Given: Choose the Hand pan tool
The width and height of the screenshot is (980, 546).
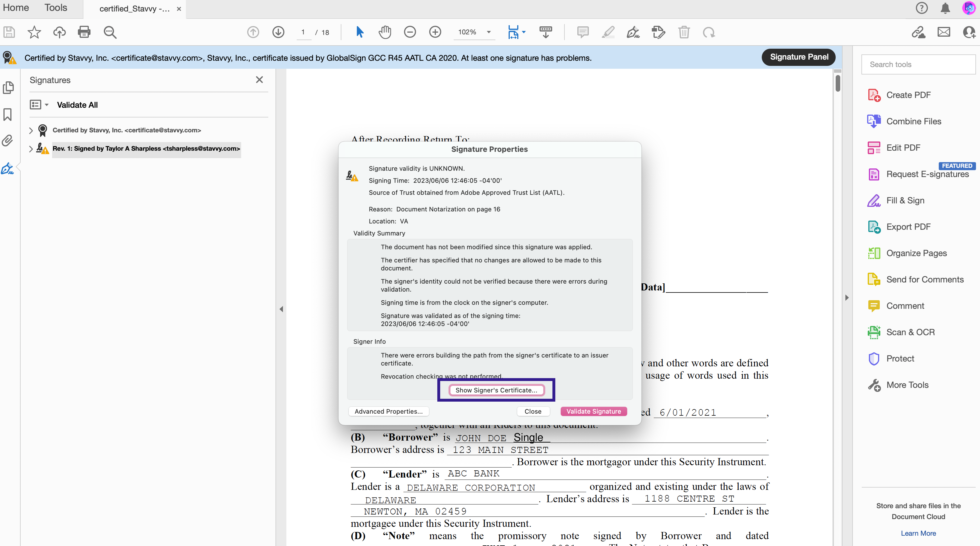Looking at the screenshot, I should (385, 32).
